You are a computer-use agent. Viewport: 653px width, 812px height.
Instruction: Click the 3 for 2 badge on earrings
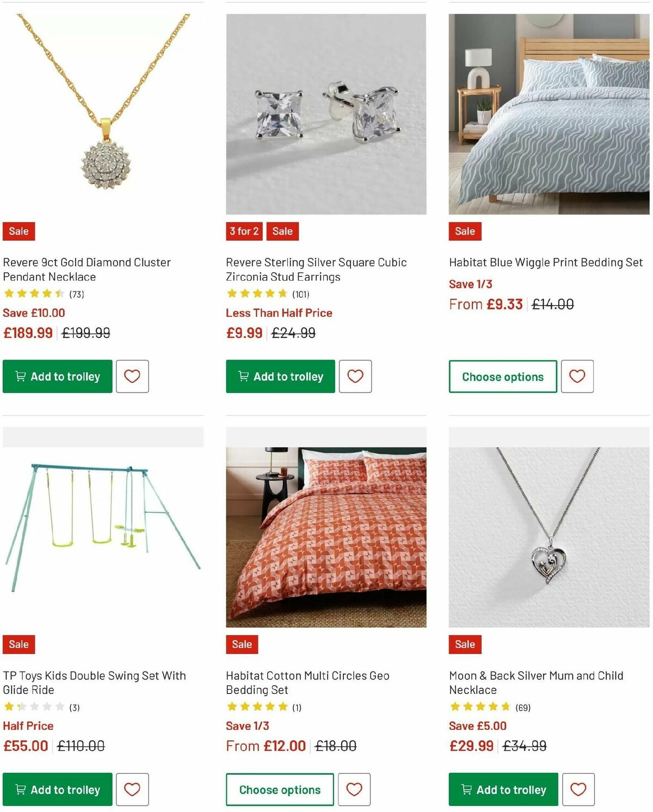[243, 231]
